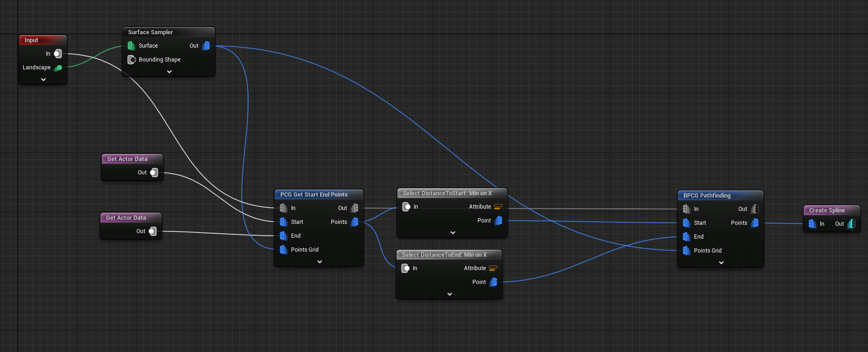Image resolution: width=868 pixels, height=352 pixels.
Task: Select the upper Get Actor Data node header
Action: (132, 159)
